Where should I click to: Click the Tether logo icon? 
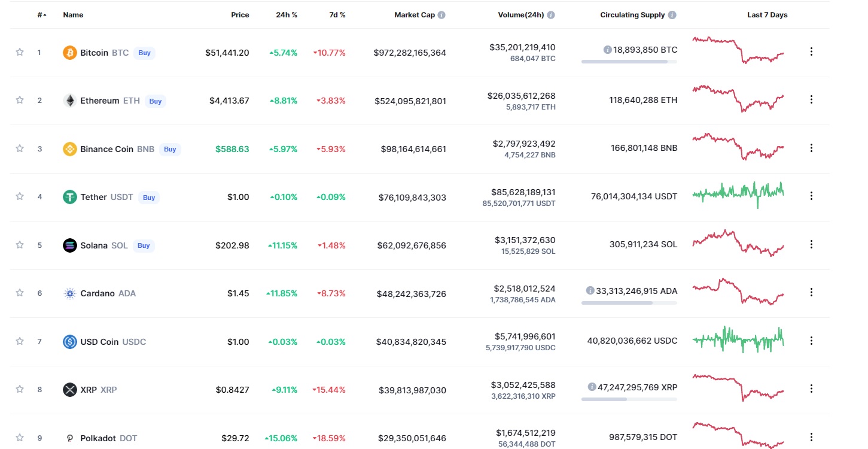tap(70, 197)
